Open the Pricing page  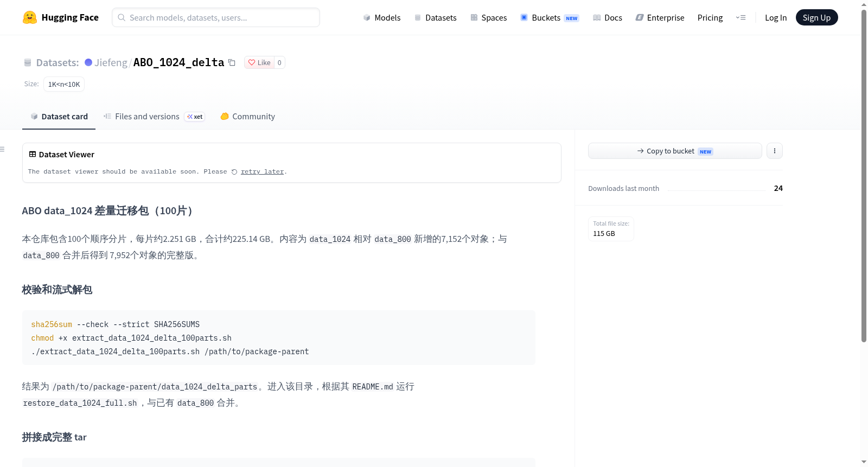(x=710, y=17)
